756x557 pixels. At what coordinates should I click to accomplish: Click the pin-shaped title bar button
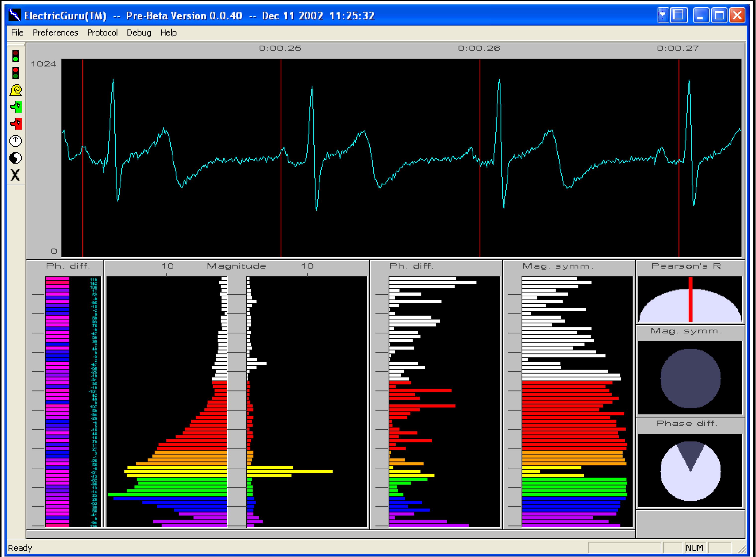663,15
